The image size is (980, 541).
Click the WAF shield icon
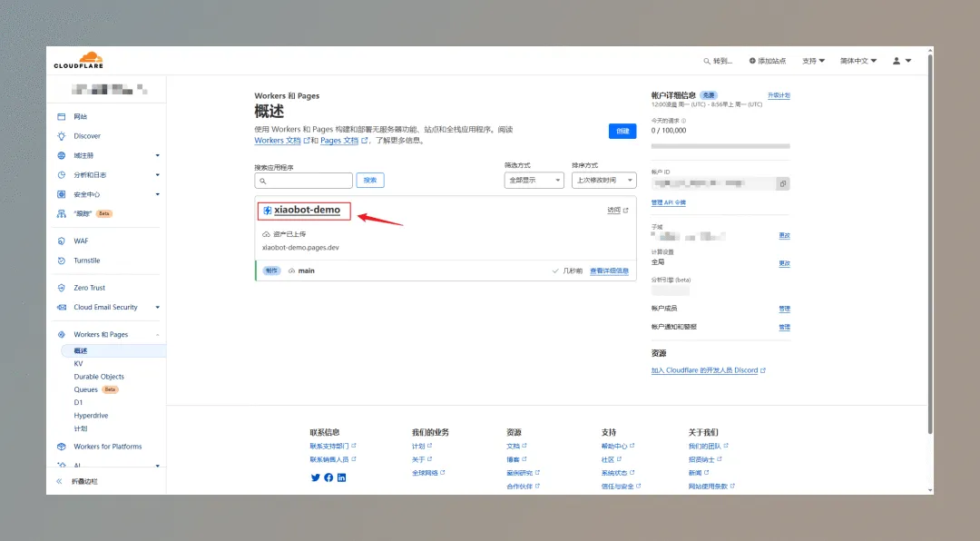(62, 241)
